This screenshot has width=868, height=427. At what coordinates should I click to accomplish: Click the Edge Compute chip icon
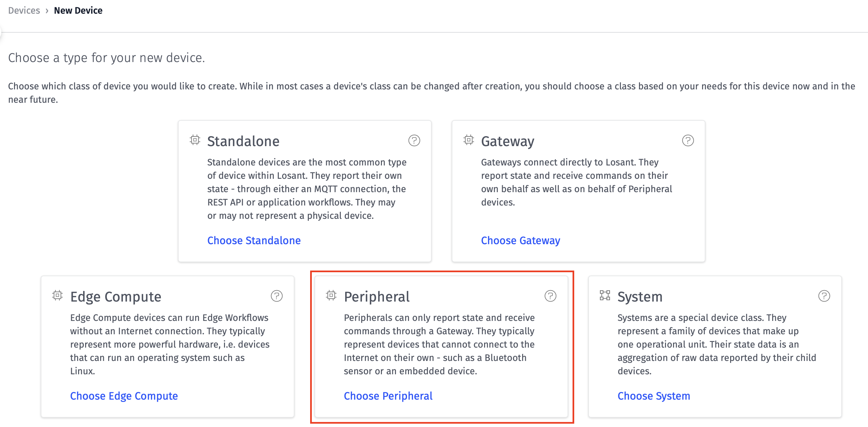[57, 295]
